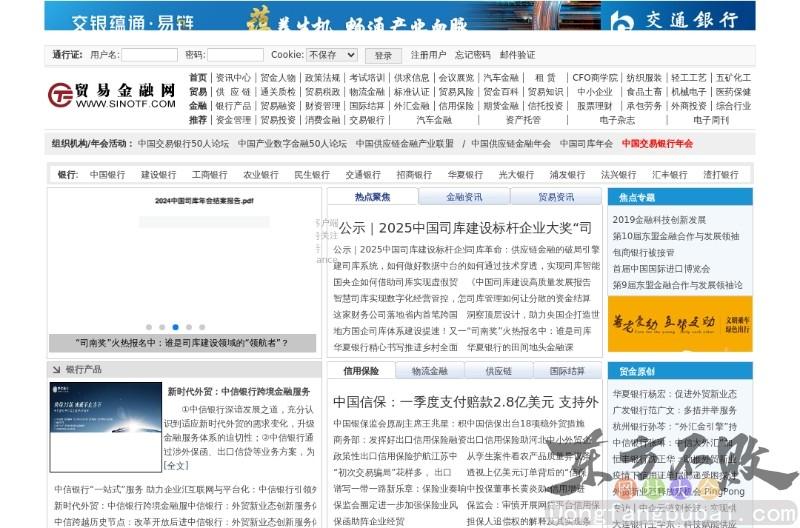Viewport: 800px width, 528px height.
Task: Open headline 公示｜2025中国司库建设标杆企业大奖
Action: coord(465,228)
